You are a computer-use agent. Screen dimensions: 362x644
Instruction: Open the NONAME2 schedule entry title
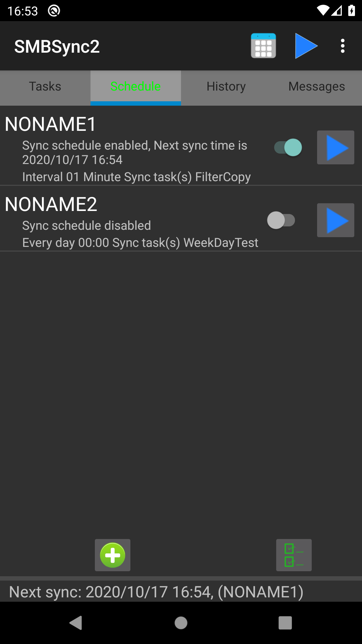click(51, 204)
